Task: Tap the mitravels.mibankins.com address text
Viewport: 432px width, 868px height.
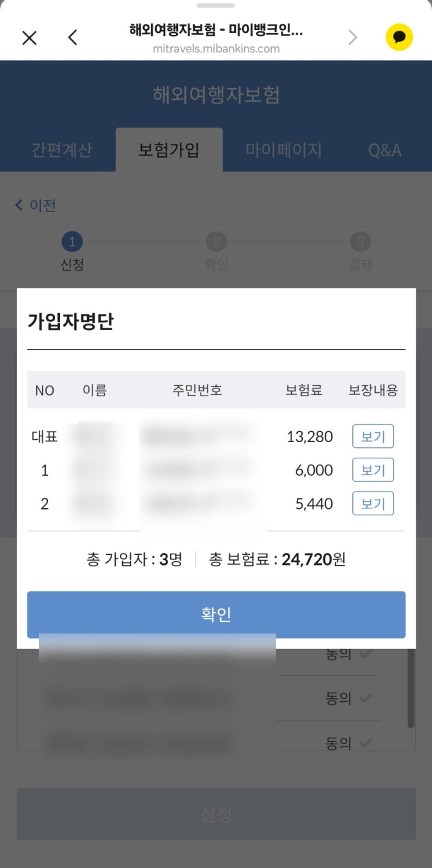Action: [x=216, y=49]
